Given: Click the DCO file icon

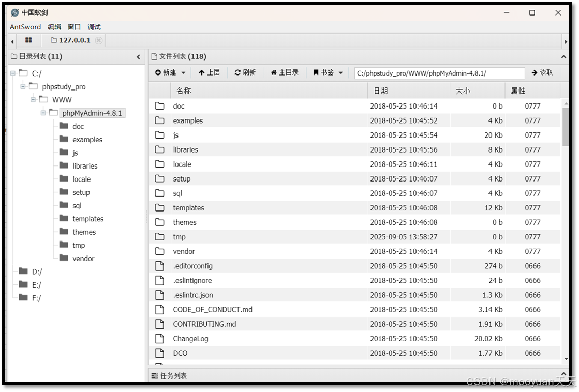Looking at the screenshot, I should click(x=159, y=353).
